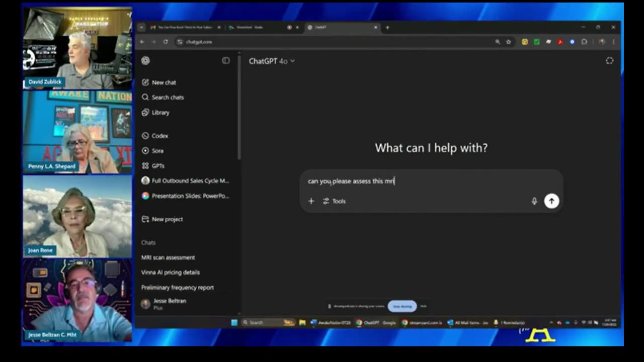The width and height of the screenshot is (644, 362).
Task: Open the Tools menu in the composer
Action: (x=334, y=201)
